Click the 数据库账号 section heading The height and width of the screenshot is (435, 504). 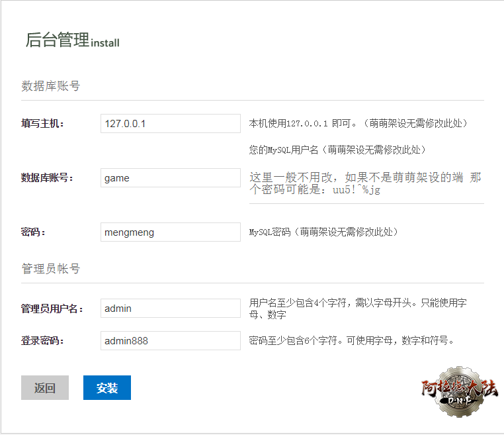51,86
